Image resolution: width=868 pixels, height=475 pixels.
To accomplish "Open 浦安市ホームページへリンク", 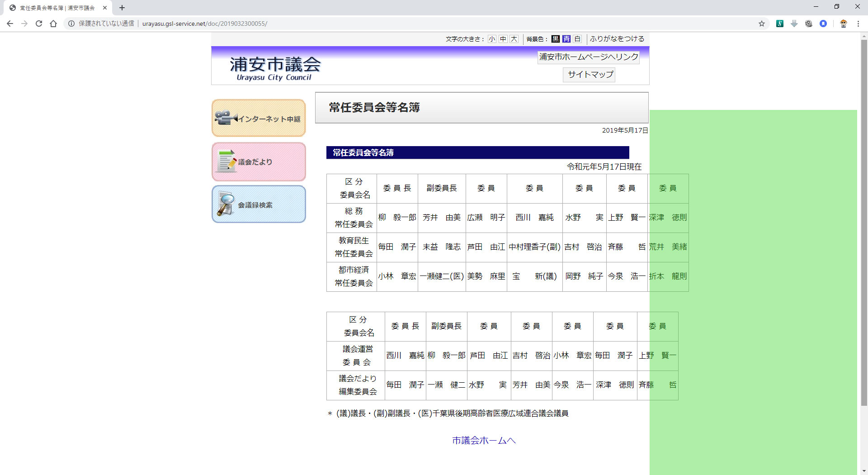I will [x=589, y=57].
